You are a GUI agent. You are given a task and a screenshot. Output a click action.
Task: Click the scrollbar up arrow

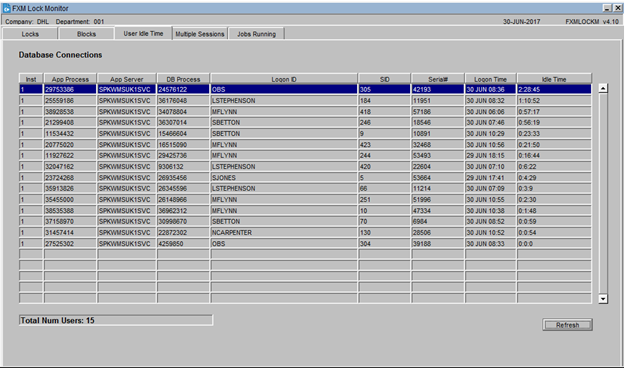pos(603,88)
